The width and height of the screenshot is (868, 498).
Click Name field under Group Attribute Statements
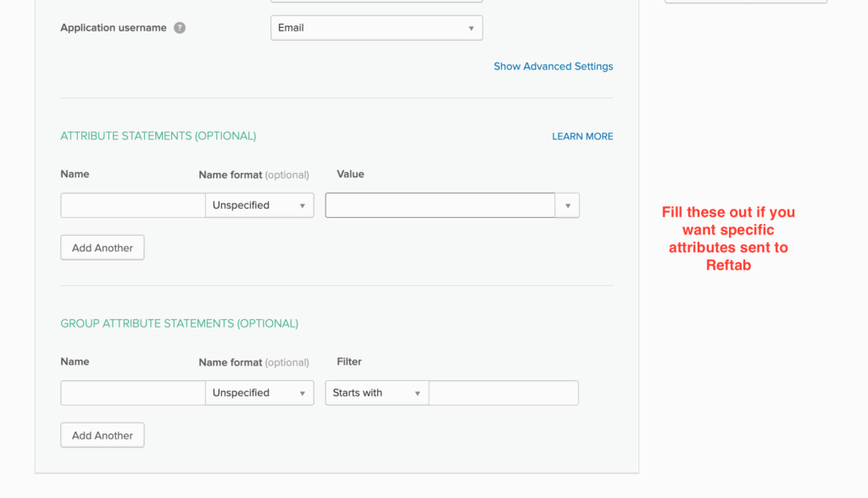tap(132, 393)
